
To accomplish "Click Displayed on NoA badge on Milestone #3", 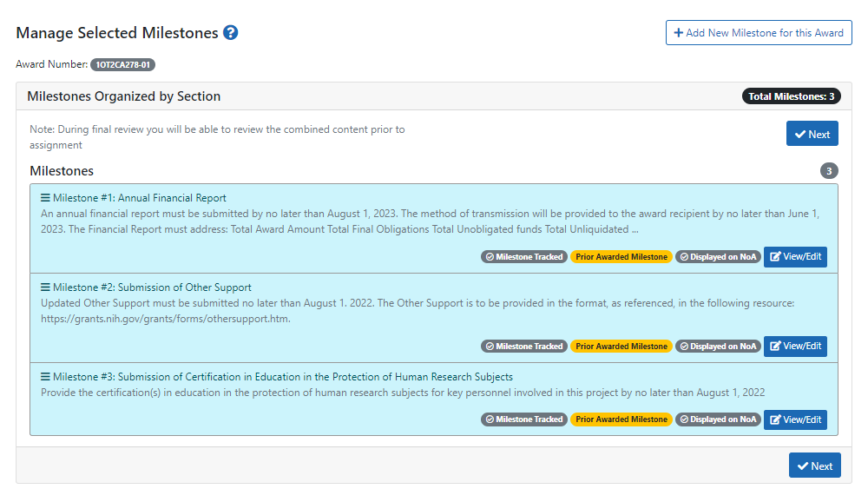I will pyautogui.click(x=718, y=419).
